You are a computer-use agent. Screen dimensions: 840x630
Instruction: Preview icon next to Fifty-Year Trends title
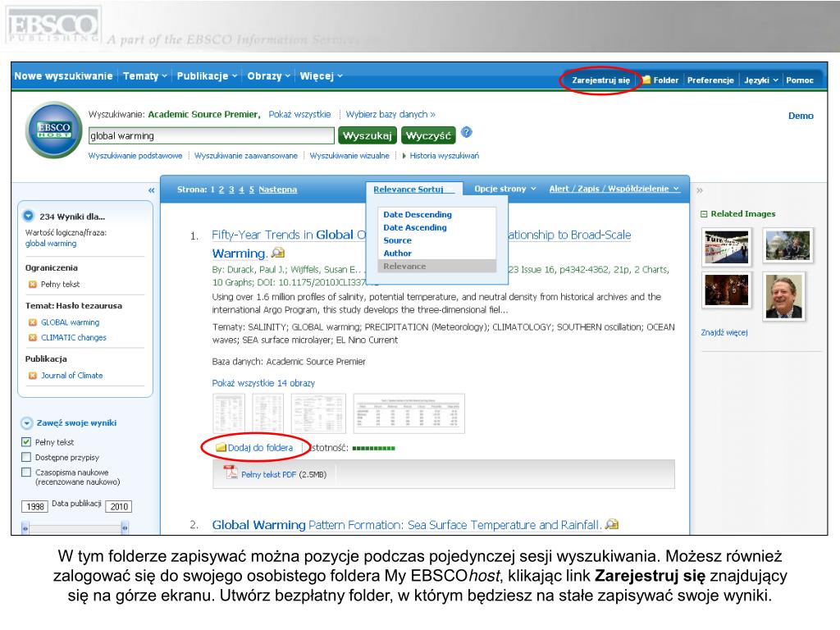coord(278,253)
